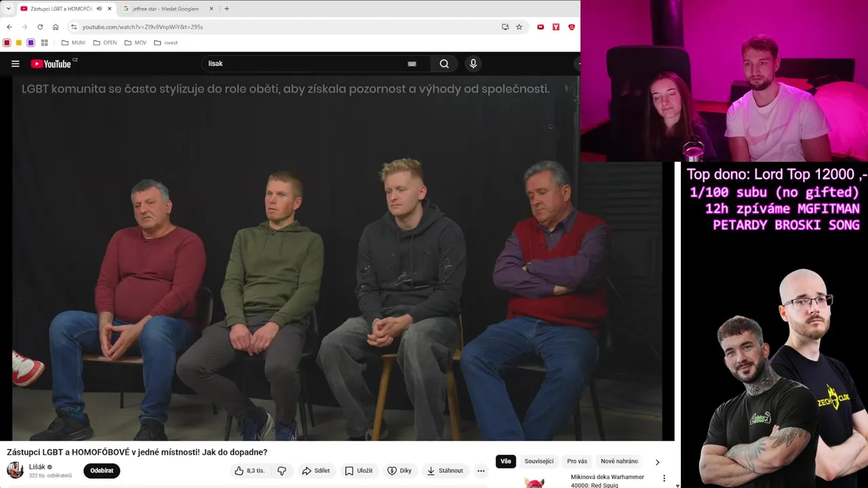
Task: Expand the MUNI bookmarks folder
Action: click(73, 43)
